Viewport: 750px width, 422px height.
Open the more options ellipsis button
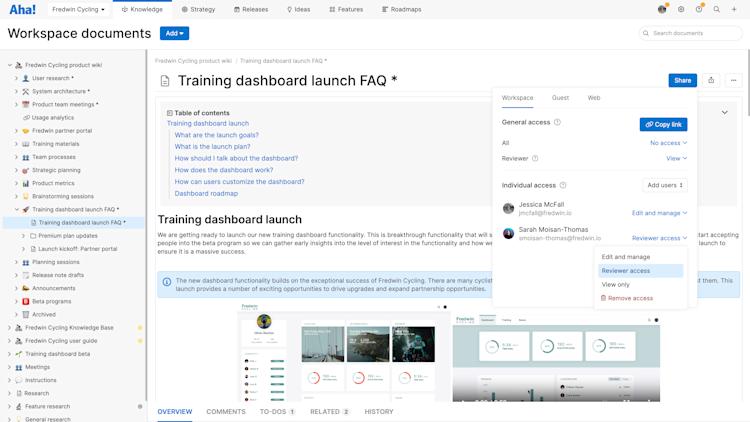tap(733, 80)
